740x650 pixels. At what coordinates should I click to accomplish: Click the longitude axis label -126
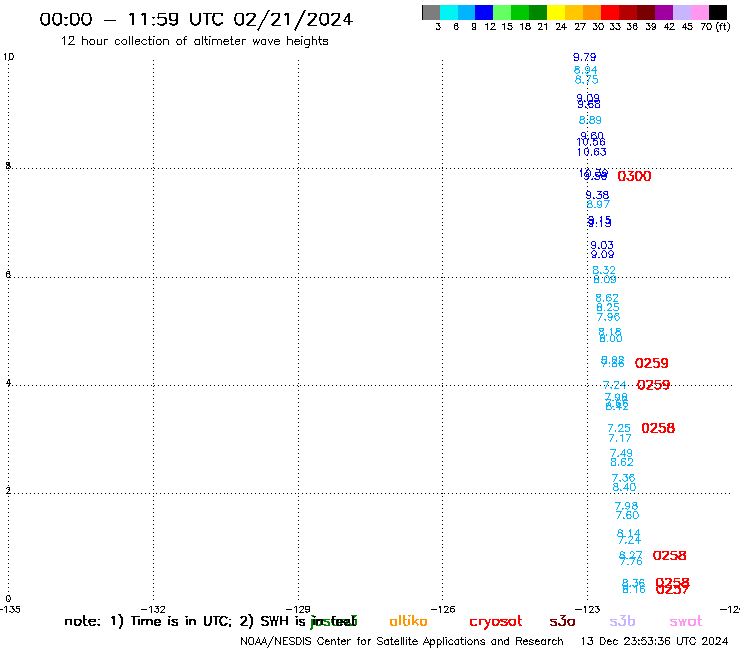click(x=443, y=609)
